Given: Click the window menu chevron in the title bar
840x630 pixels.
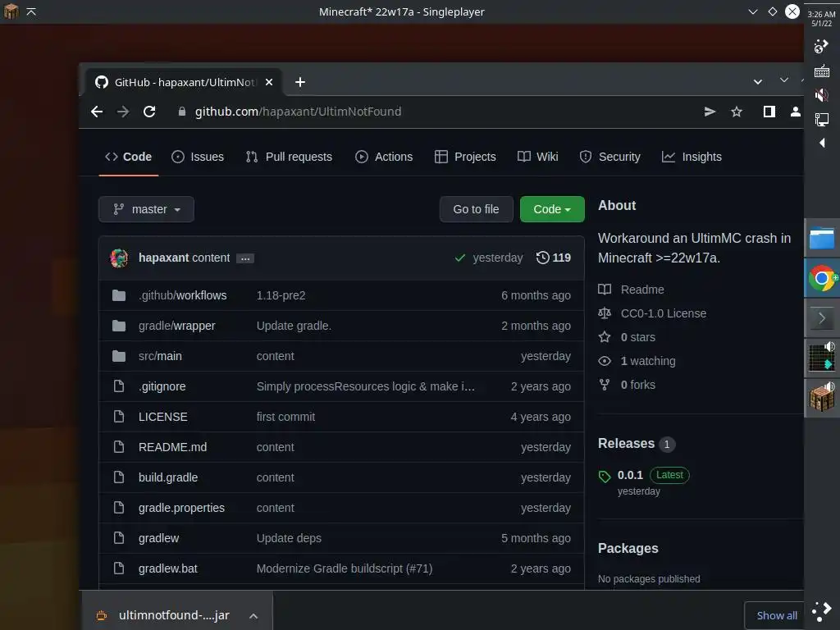Looking at the screenshot, I should tap(752, 11).
